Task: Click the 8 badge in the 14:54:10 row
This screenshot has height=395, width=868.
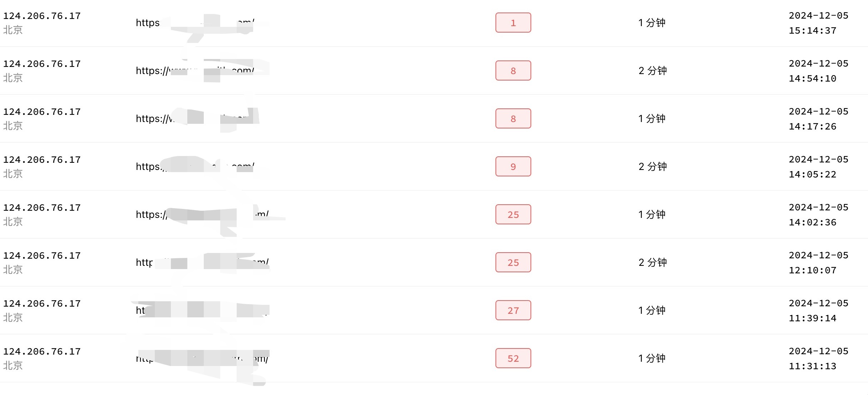Action: pos(513,71)
